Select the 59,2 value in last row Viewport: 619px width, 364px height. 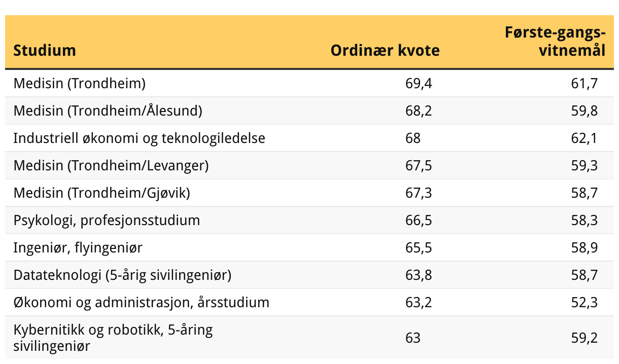(584, 338)
